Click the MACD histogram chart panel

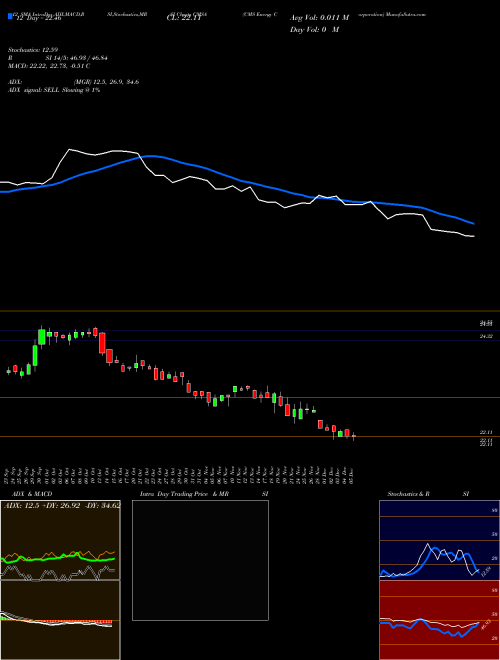60,620
